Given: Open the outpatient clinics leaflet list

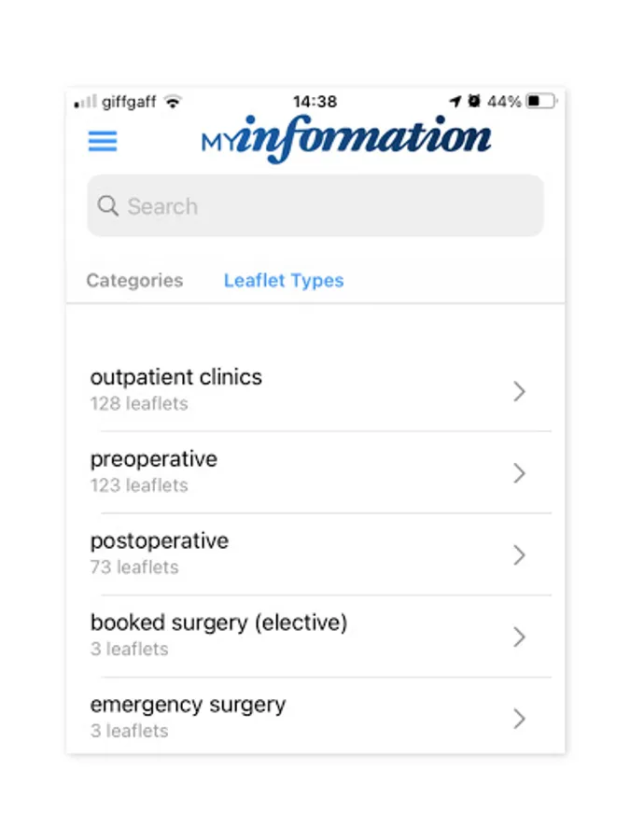Looking at the screenshot, I should (x=177, y=389).
